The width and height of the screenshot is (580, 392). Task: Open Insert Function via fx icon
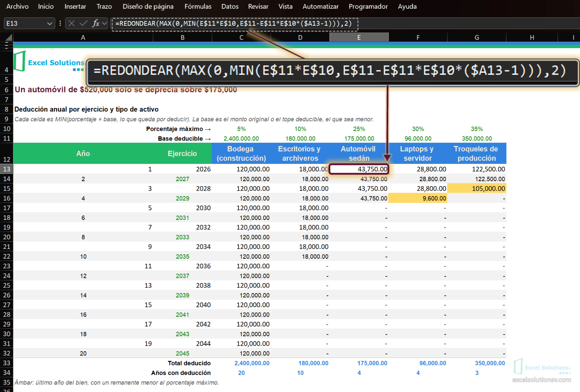96,24
